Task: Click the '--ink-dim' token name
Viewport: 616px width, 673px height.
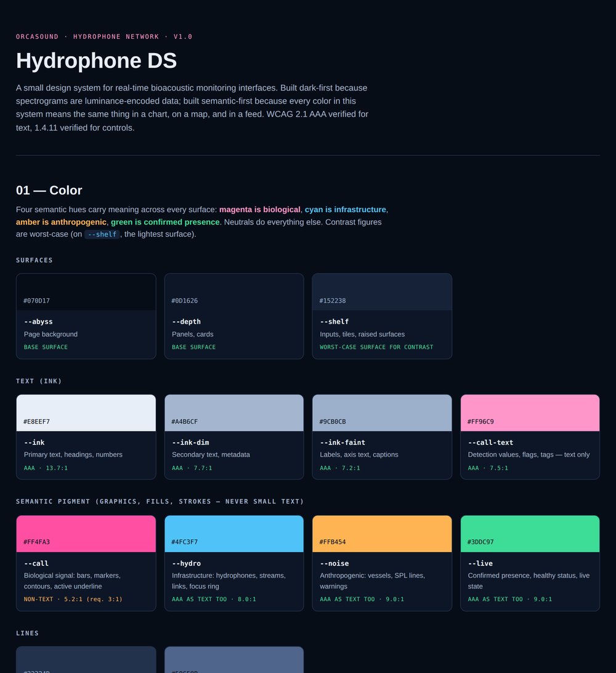Action: (190, 443)
